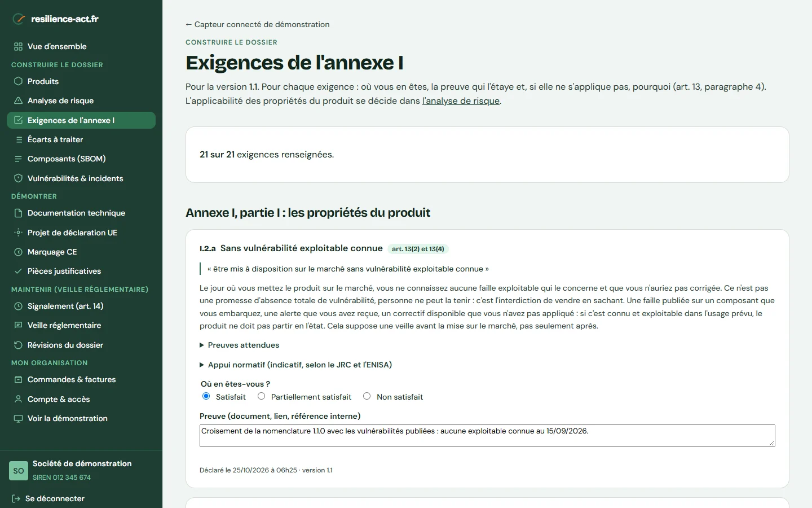This screenshot has height=508, width=812.
Task: Click the Société de démonstration name
Action: pos(82,463)
